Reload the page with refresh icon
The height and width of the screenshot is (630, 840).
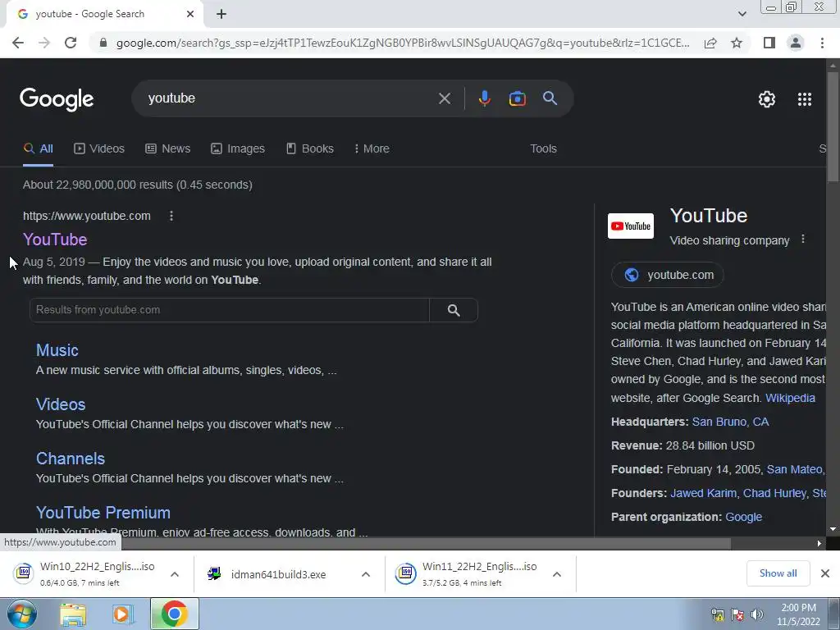71,43
